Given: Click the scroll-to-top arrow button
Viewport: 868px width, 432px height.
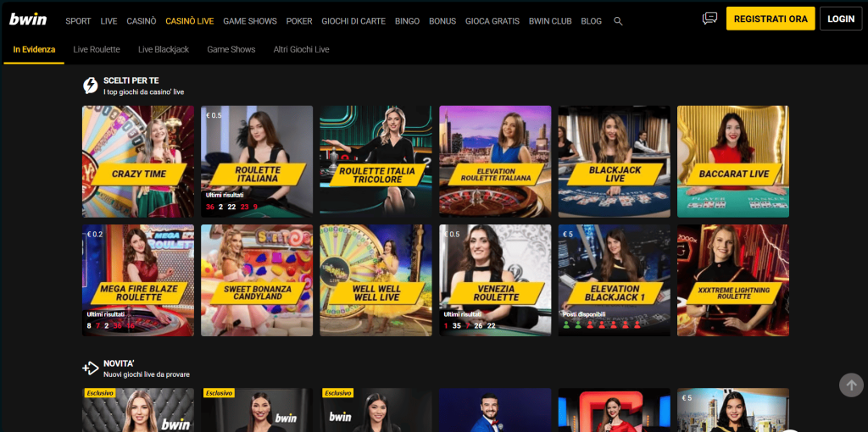Looking at the screenshot, I should click(851, 385).
